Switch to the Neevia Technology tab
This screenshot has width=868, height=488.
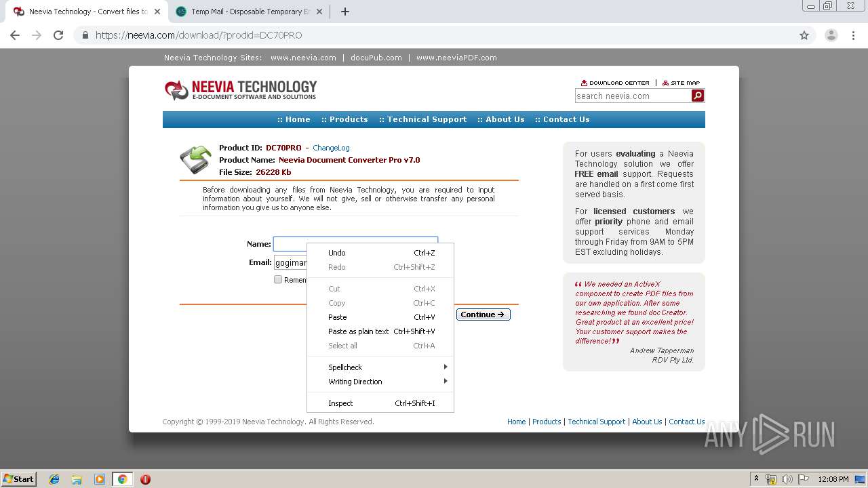tap(86, 12)
